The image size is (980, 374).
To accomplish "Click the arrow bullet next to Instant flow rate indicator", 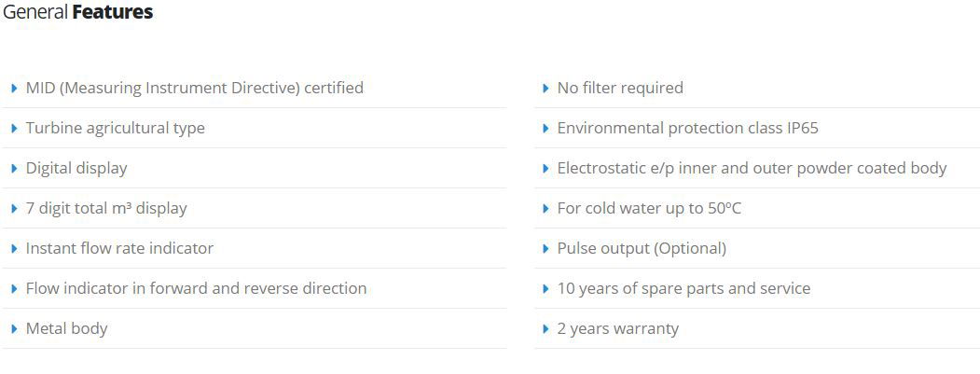I will [x=14, y=248].
